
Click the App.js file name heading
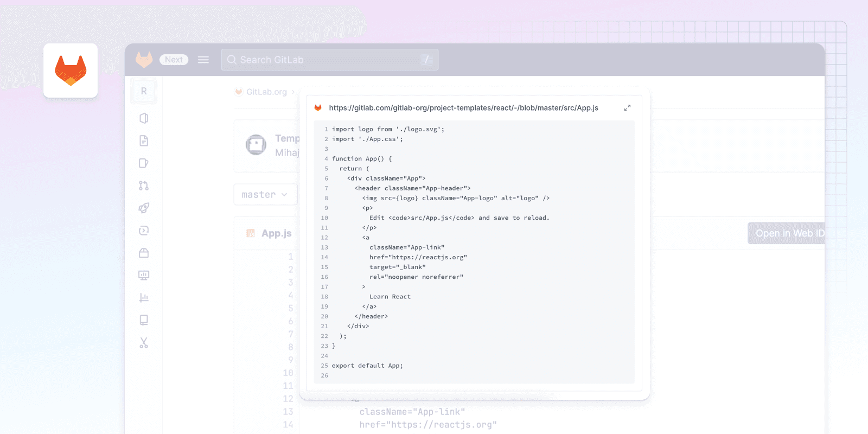[277, 233]
